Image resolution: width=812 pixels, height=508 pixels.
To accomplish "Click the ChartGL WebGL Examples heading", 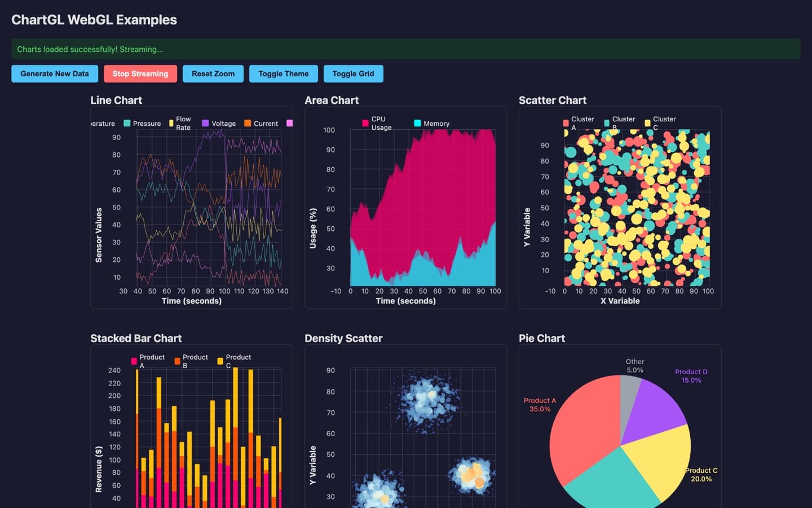I will [94, 20].
